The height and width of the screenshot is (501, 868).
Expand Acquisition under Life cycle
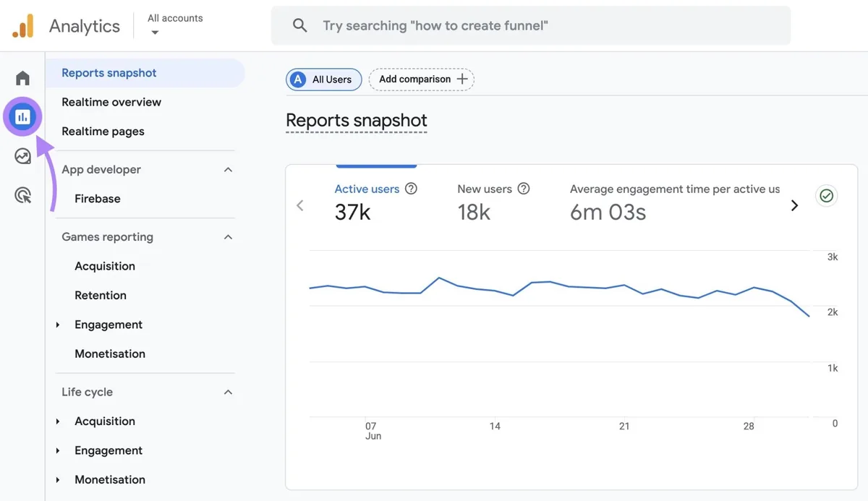point(58,421)
